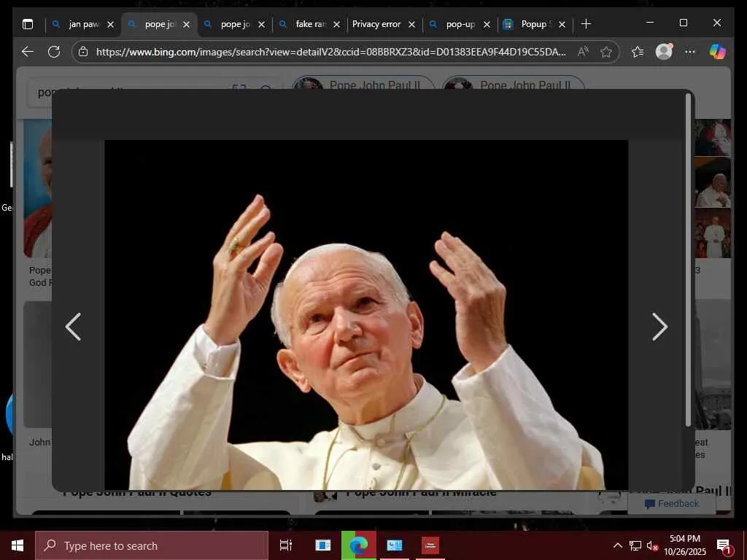The height and width of the screenshot is (560, 747).
Task: Open the tab actions menu icon
Action: point(28,24)
